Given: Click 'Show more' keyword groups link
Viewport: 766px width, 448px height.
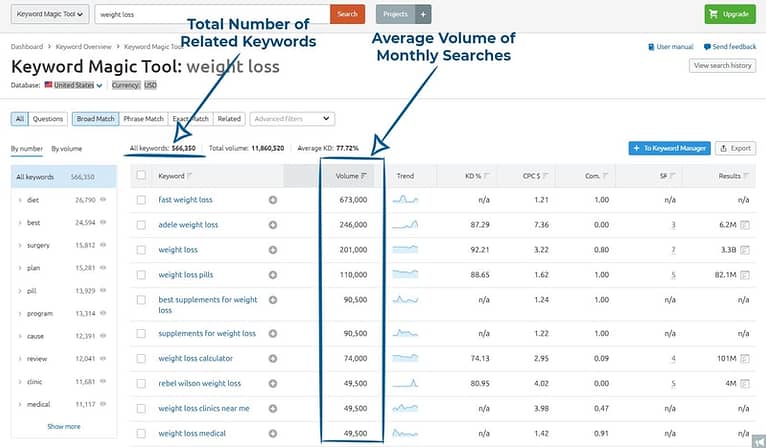Looking at the screenshot, I should pyautogui.click(x=64, y=427).
